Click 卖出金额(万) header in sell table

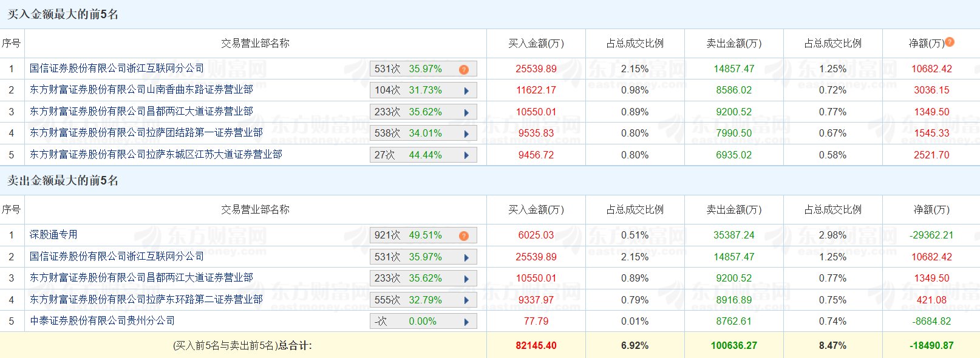click(733, 210)
